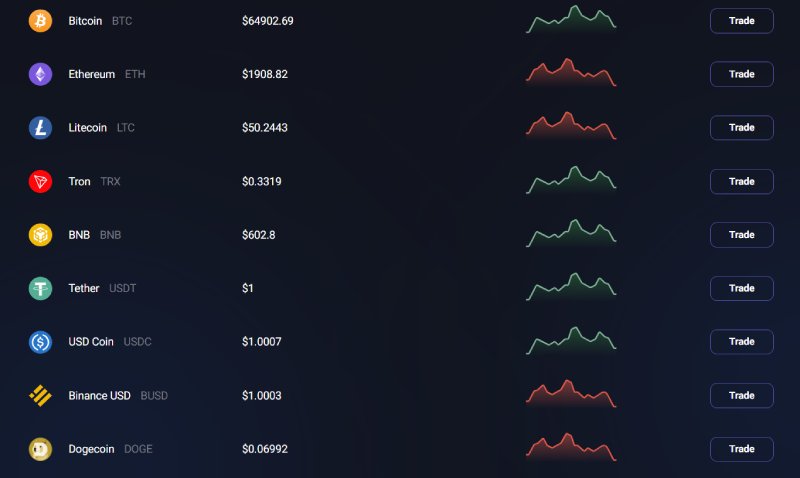Select Tron price $0.3319

point(262,182)
